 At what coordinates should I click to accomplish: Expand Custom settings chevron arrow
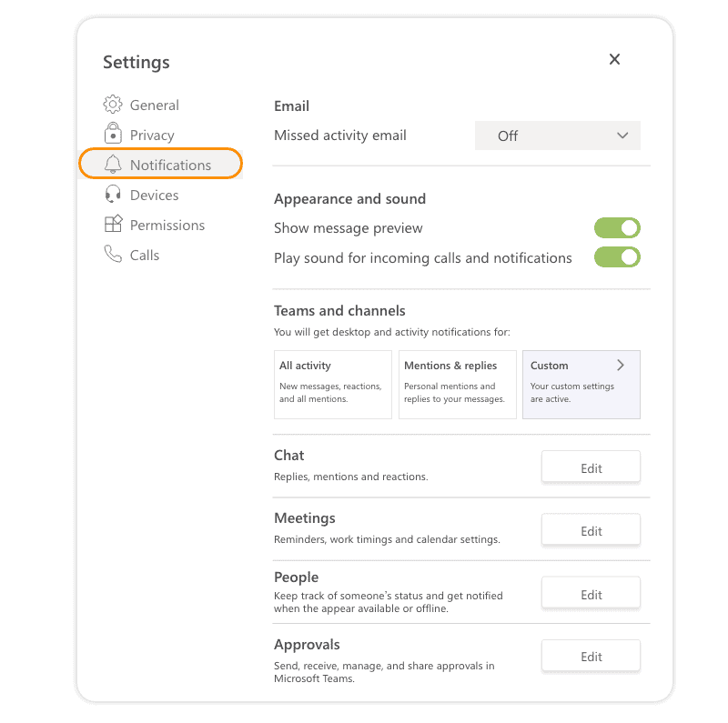pos(621,366)
